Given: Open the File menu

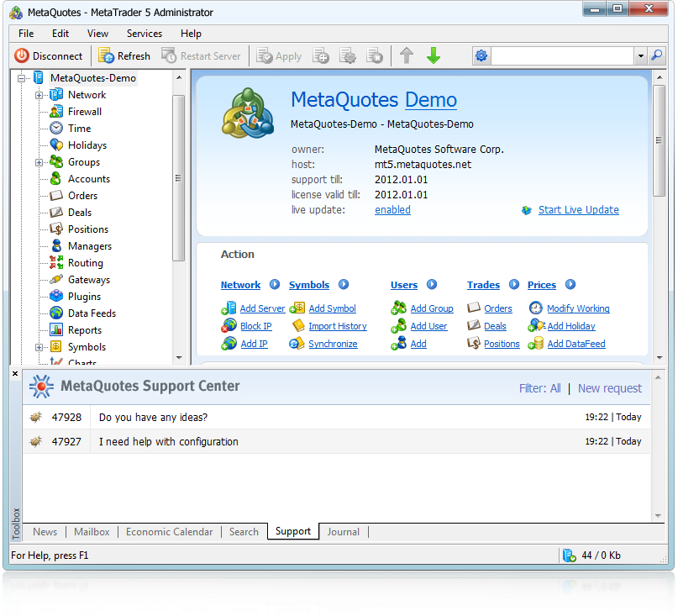Looking at the screenshot, I should pos(26,34).
